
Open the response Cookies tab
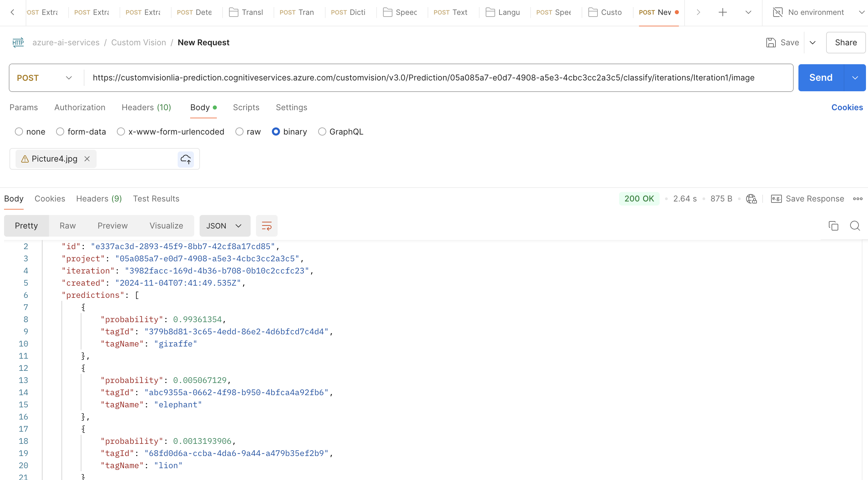[x=50, y=199]
